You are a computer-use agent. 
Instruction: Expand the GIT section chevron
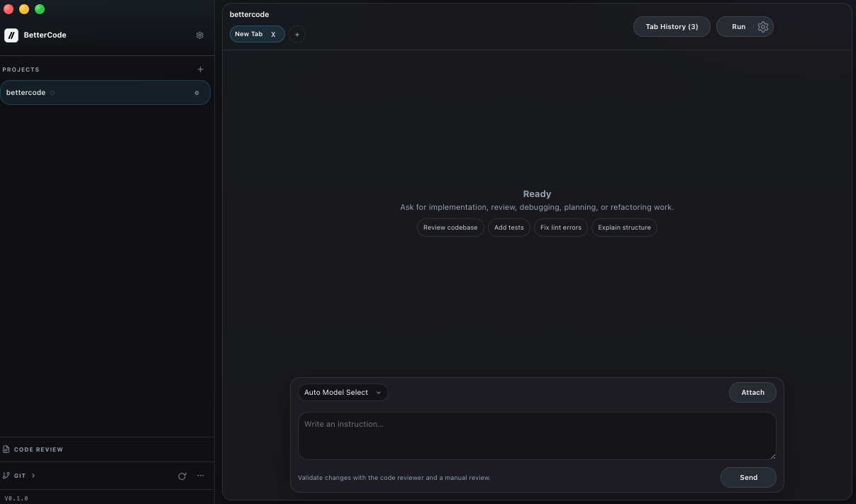[33, 476]
